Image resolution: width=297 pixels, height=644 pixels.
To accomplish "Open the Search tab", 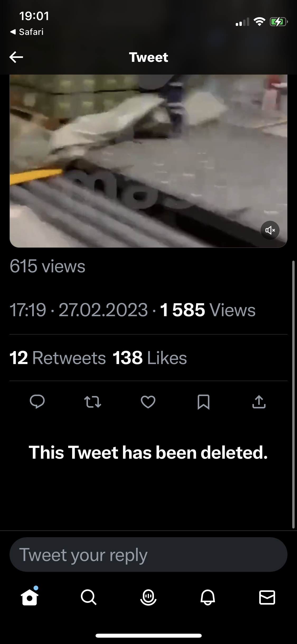I will 89,597.
